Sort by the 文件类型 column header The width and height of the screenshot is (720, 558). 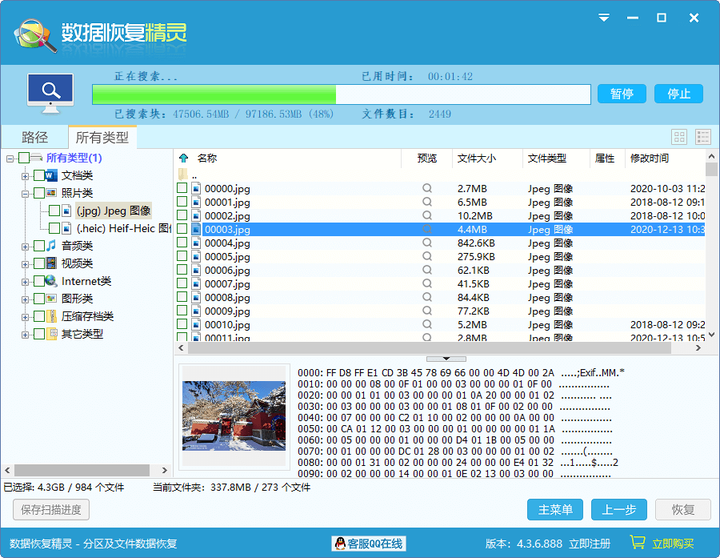tap(547, 158)
